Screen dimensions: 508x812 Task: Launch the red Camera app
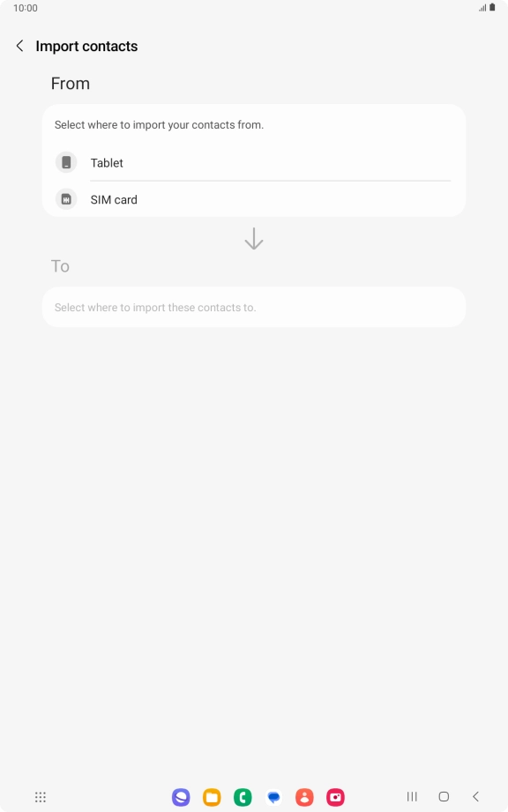click(x=335, y=797)
